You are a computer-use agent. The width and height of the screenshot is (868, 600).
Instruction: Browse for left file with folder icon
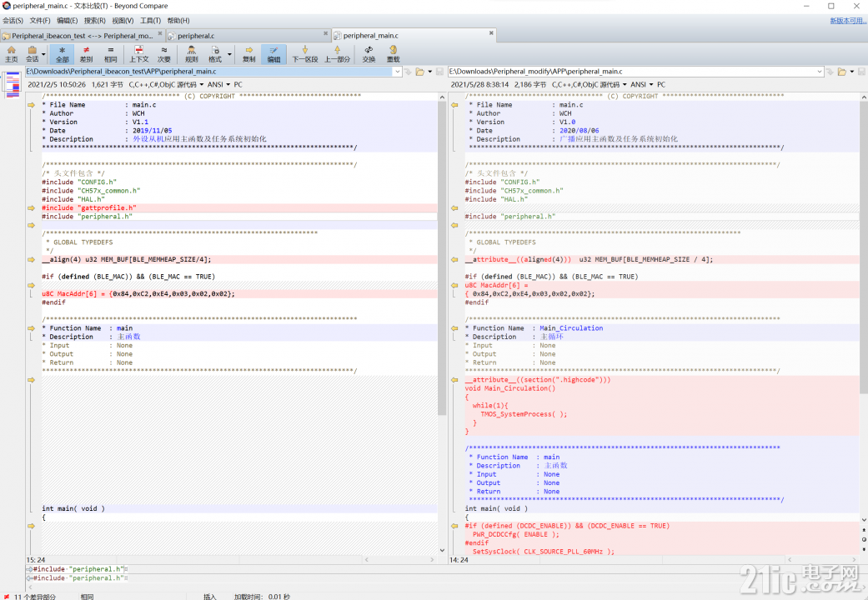coord(419,72)
